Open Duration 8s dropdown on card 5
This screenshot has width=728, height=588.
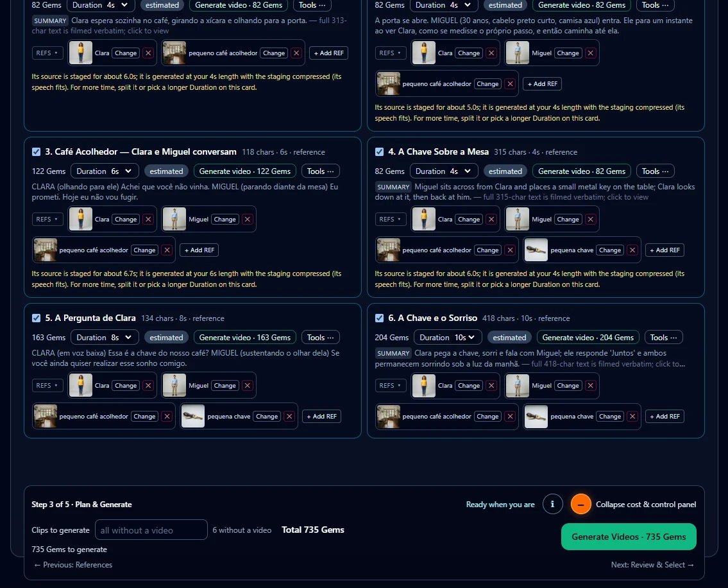pyautogui.click(x=105, y=338)
